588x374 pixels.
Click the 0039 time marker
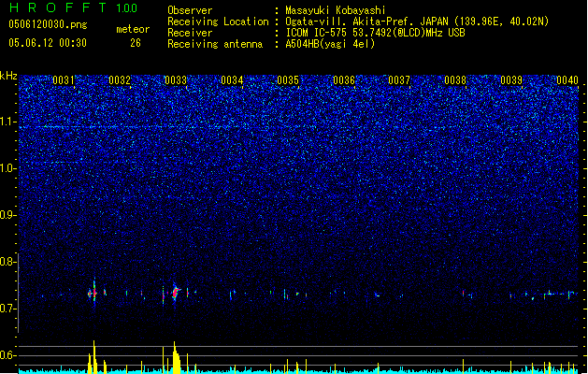click(x=511, y=80)
